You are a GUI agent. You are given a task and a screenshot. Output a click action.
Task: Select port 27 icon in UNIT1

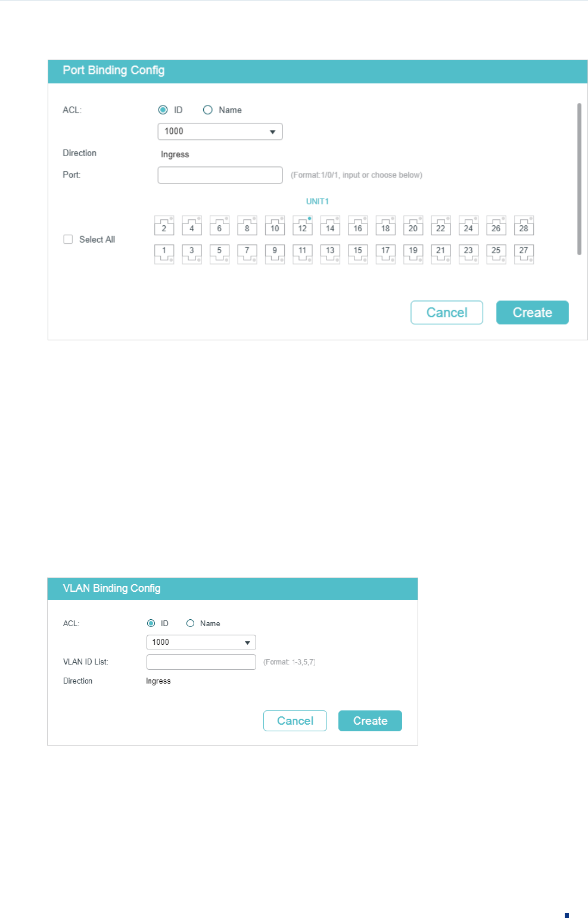tap(524, 253)
